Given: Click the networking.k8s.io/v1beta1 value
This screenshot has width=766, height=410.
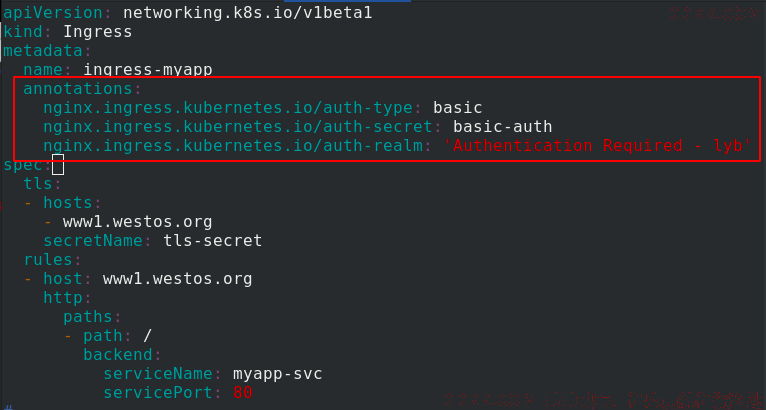Looking at the screenshot, I should (248, 12).
